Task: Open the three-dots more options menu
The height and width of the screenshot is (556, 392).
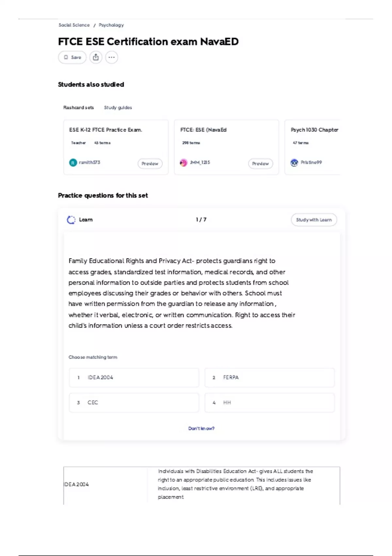Action: click(x=111, y=57)
